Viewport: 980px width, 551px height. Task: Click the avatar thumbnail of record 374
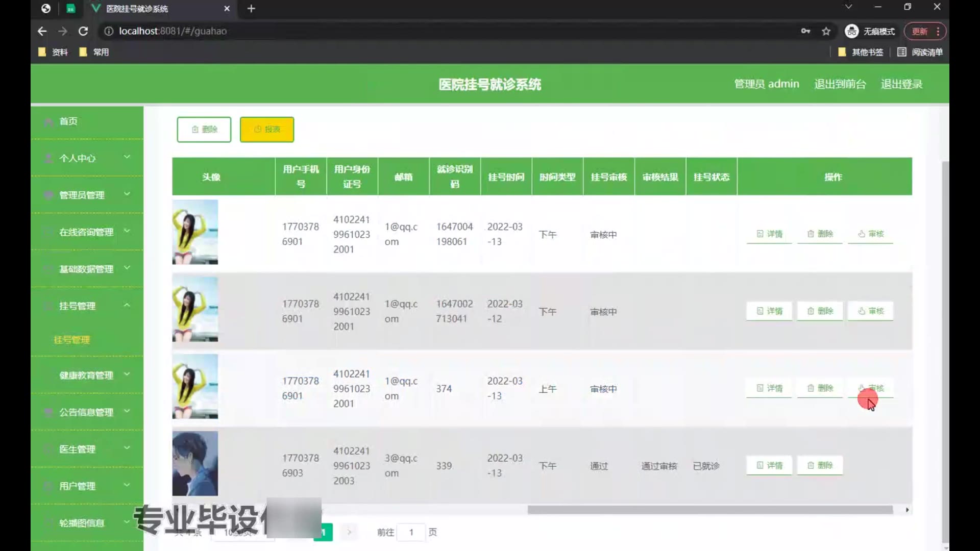[x=195, y=386]
